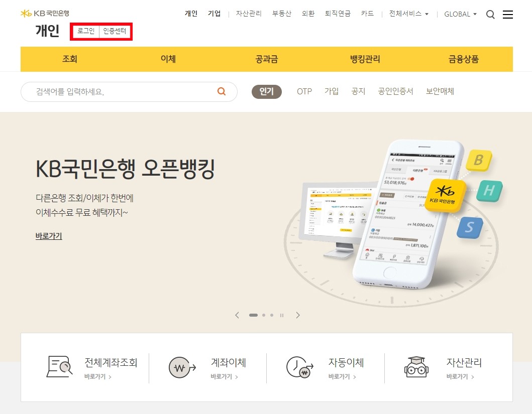This screenshot has width=532, height=414.
Task: Click the 로그인 button
Action: 85,32
